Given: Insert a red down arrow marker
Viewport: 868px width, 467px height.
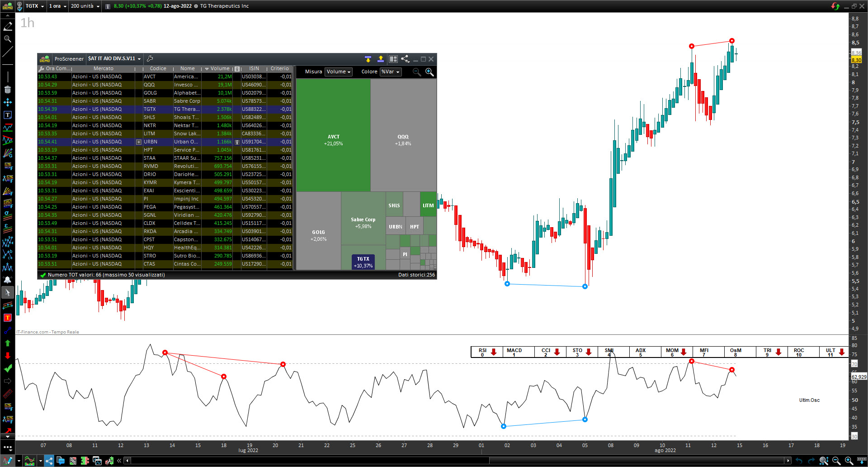Looking at the screenshot, I should click(8, 356).
